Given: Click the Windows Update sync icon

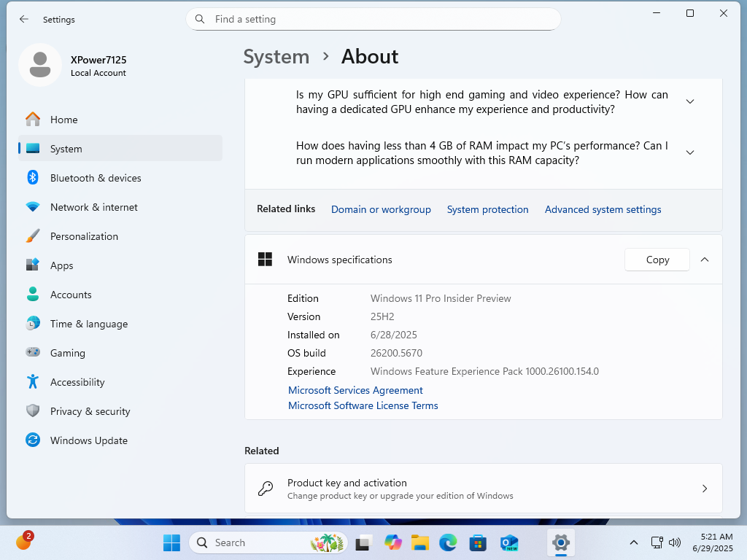Looking at the screenshot, I should [x=33, y=440].
